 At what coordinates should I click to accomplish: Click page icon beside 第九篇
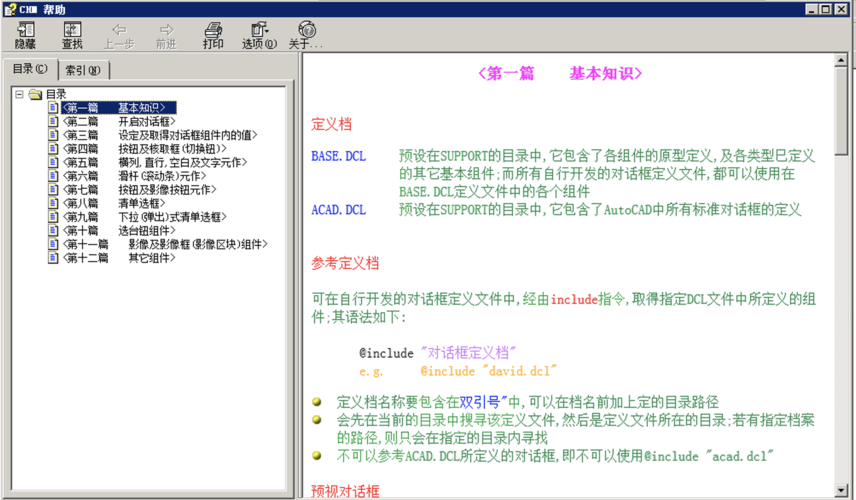pos(53,217)
